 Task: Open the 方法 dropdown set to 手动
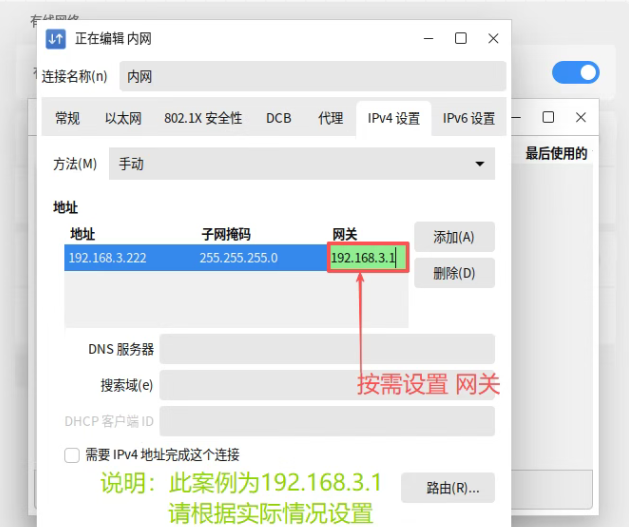301,164
